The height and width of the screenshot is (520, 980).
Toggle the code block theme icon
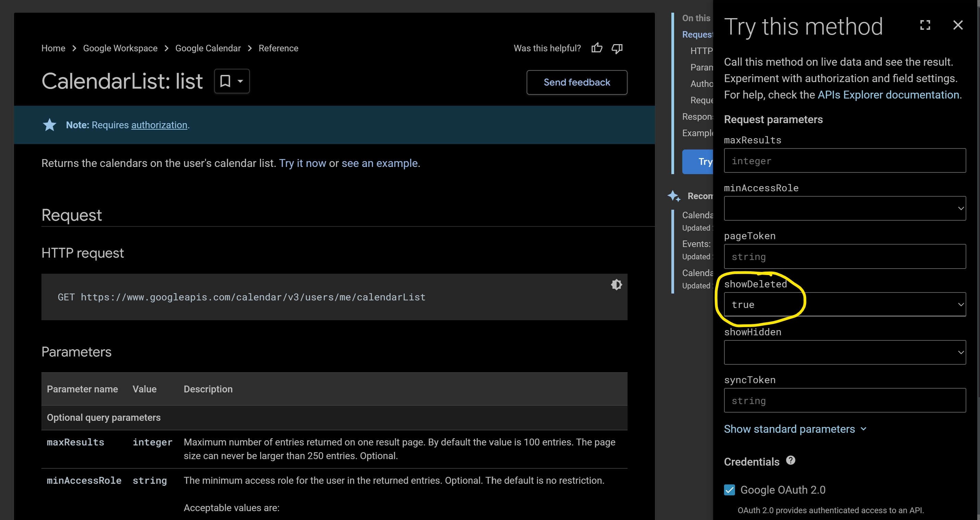point(616,284)
